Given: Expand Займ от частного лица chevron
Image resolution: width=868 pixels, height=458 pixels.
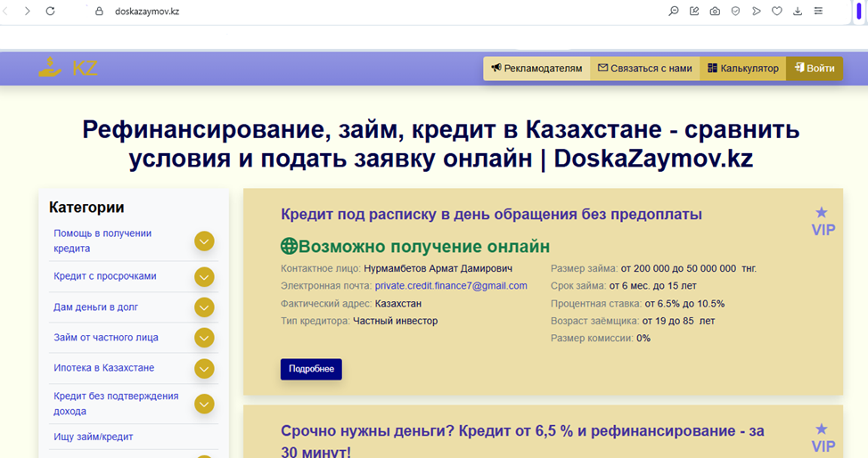Looking at the screenshot, I should (x=204, y=338).
